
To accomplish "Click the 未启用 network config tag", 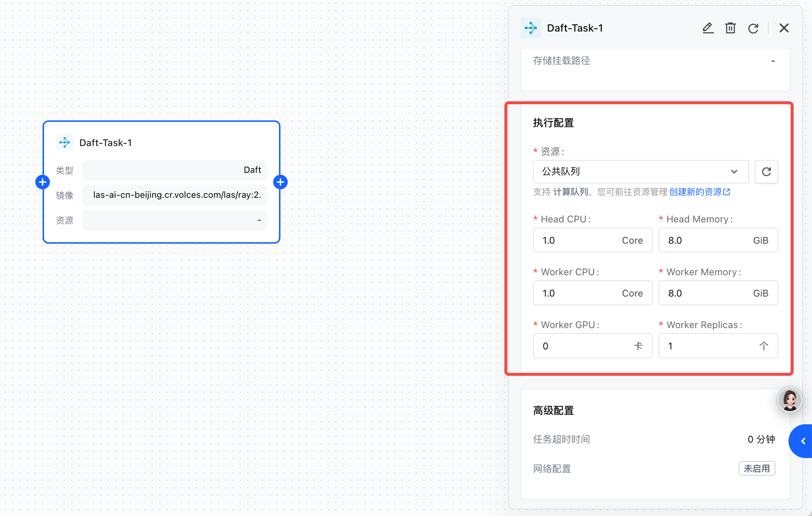I will point(757,468).
